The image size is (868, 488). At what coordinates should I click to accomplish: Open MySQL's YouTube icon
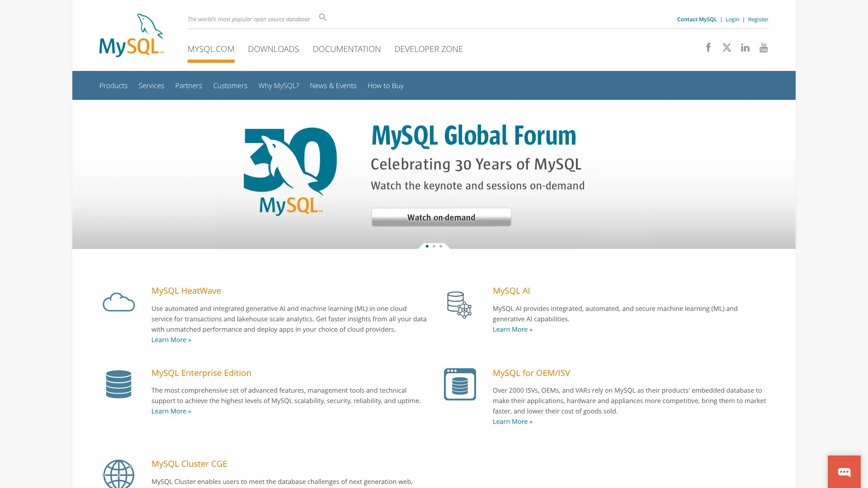click(764, 47)
